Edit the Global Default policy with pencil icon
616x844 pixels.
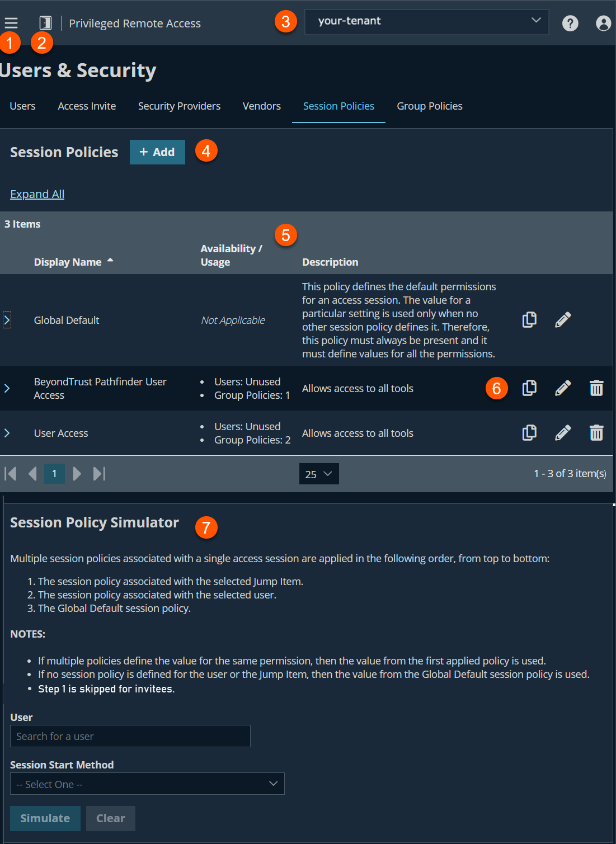(x=563, y=319)
